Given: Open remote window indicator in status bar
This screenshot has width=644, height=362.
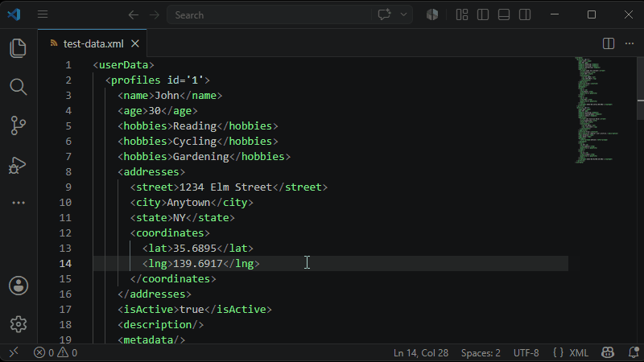Looking at the screenshot, I should [14, 352].
